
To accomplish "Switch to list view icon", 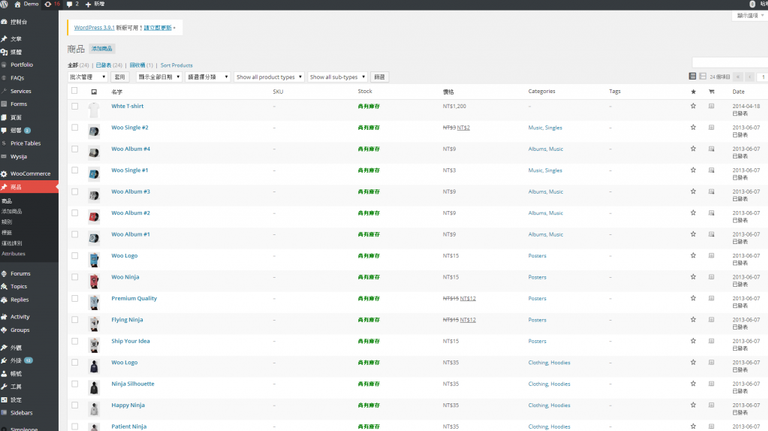I will click(692, 76).
